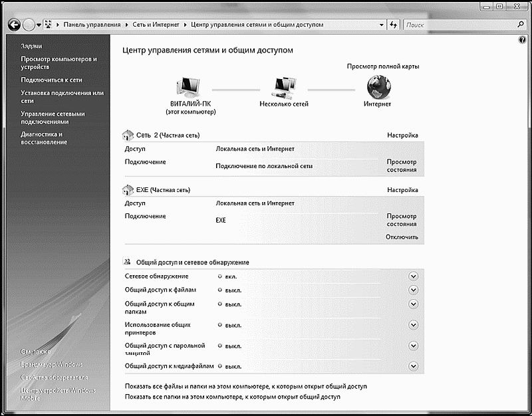This screenshot has height=416, width=532.
Task: Click the house icon next to Сеть 2
Action: (x=130, y=135)
